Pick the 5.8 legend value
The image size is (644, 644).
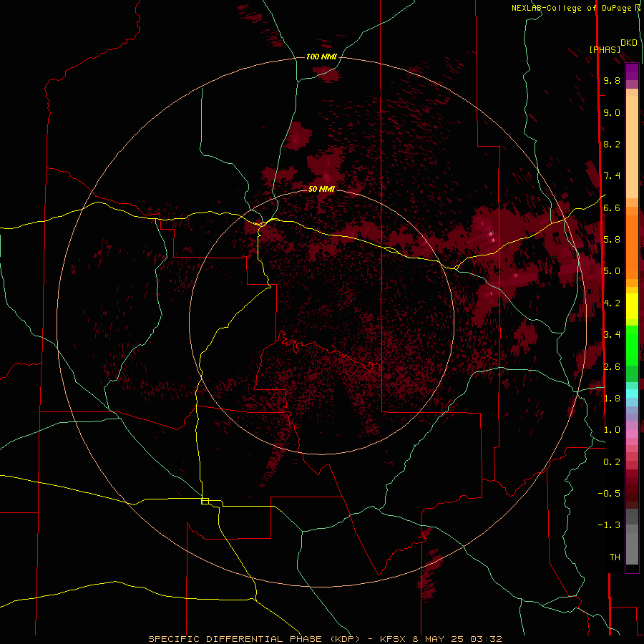pos(612,240)
